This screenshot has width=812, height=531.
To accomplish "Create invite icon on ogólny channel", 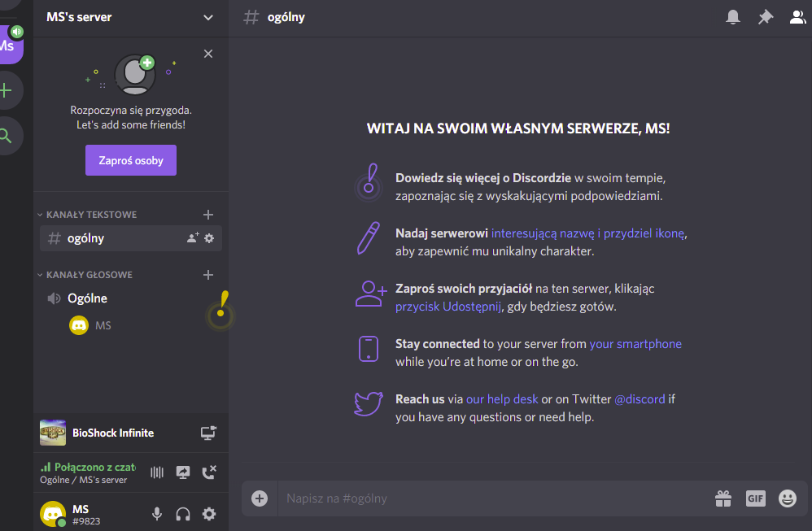I will coord(193,238).
